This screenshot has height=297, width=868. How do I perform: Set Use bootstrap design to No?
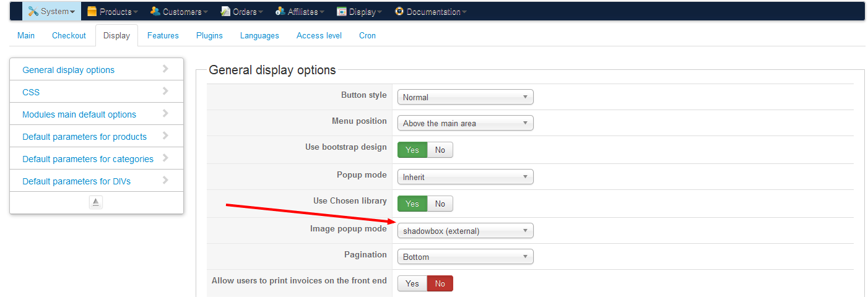pyautogui.click(x=440, y=150)
